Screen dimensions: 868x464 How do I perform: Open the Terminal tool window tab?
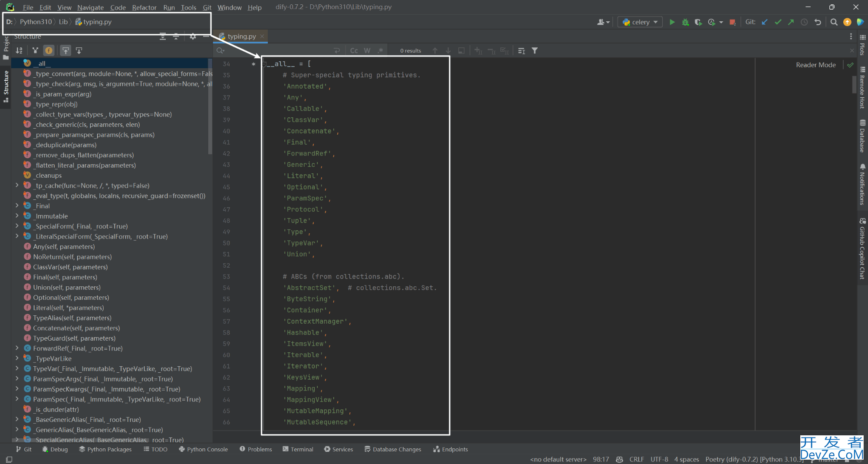pos(298,449)
